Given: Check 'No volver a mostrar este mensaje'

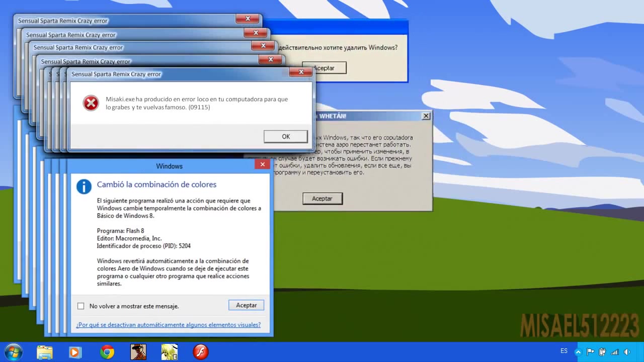Looking at the screenshot, I should click(x=80, y=306).
